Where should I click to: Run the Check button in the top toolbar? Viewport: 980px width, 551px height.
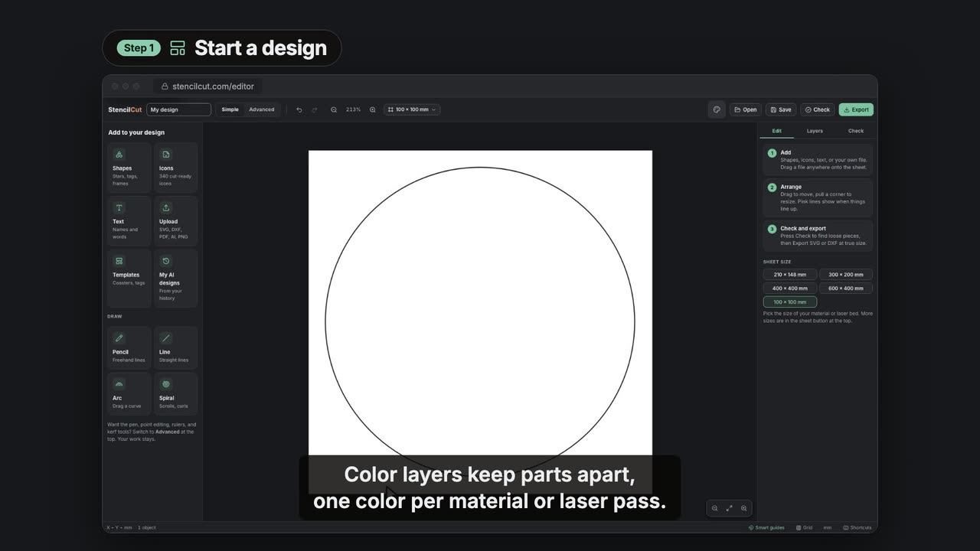point(818,109)
